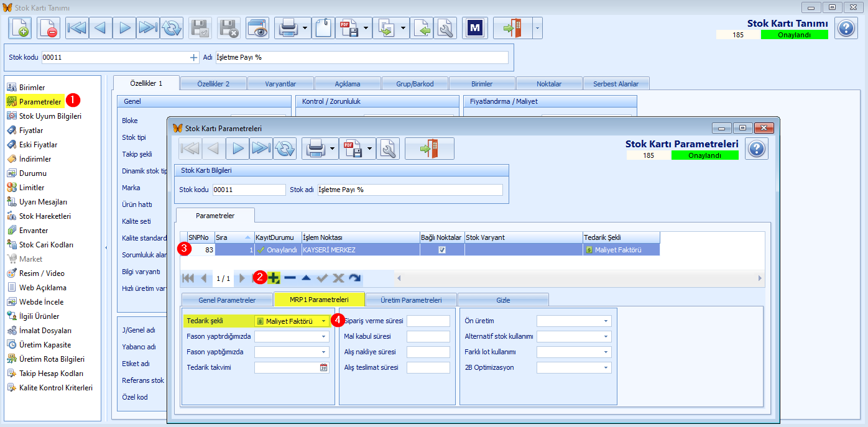
Task: Expand the exit door dropdown arrow in main toolbar
Action: click(537, 28)
